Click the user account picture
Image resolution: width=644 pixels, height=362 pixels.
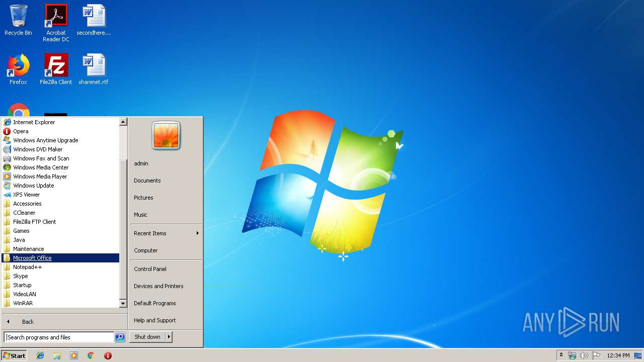[x=166, y=136]
